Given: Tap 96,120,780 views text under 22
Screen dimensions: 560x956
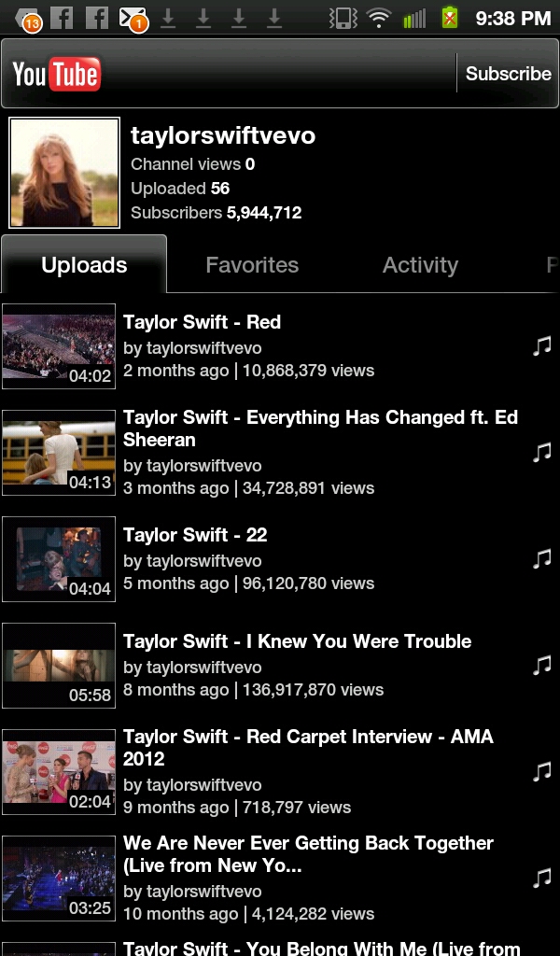Looking at the screenshot, I should 308,583.
